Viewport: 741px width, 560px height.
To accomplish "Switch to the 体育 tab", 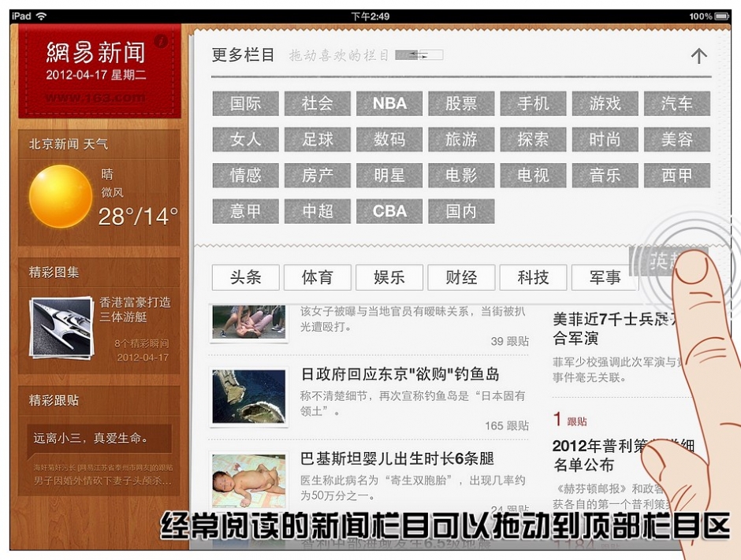I will [x=318, y=277].
